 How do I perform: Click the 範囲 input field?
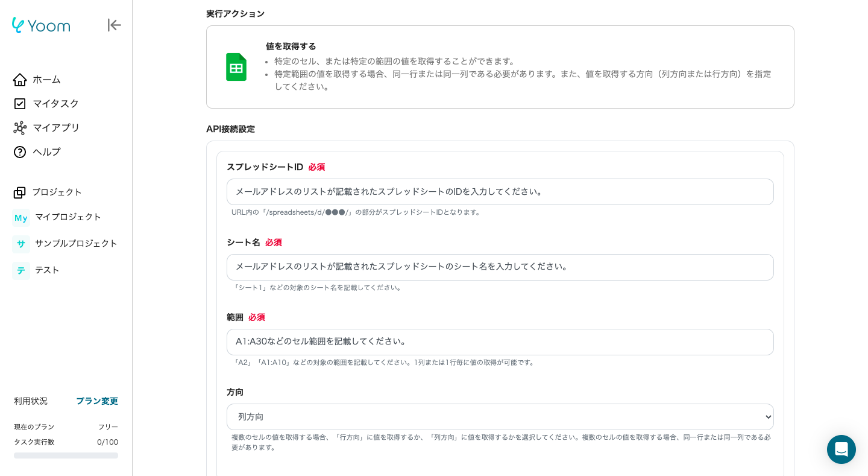point(500,342)
